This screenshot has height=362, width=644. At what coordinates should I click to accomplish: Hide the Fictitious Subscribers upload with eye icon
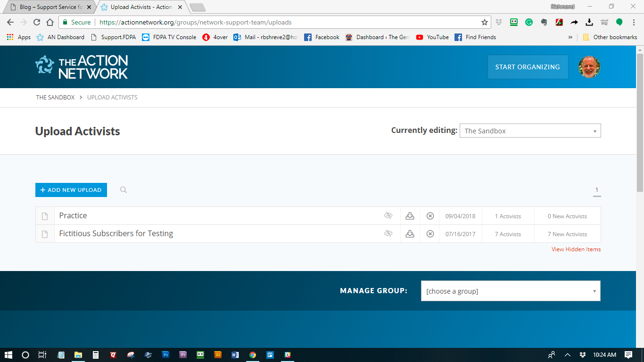[388, 234]
